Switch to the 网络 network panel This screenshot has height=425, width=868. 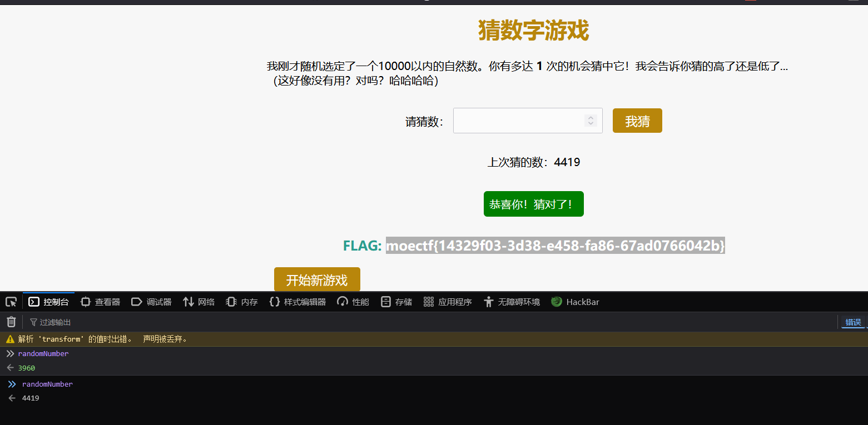coord(199,302)
